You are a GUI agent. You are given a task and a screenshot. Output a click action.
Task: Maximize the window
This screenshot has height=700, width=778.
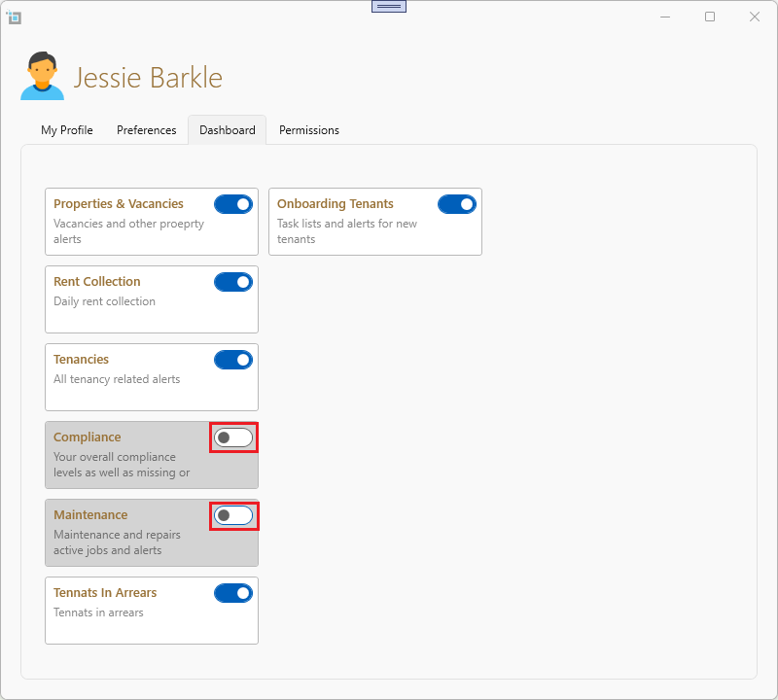tap(710, 17)
